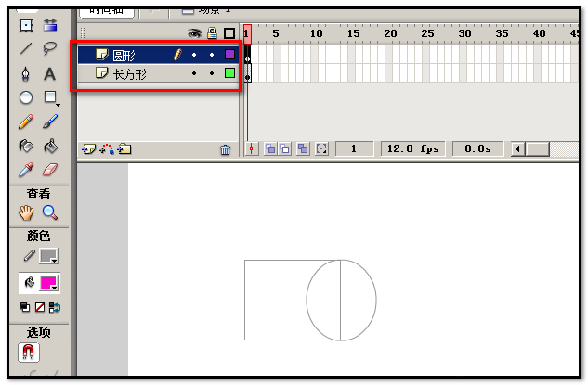Select the Free Transform tool

coord(26,25)
